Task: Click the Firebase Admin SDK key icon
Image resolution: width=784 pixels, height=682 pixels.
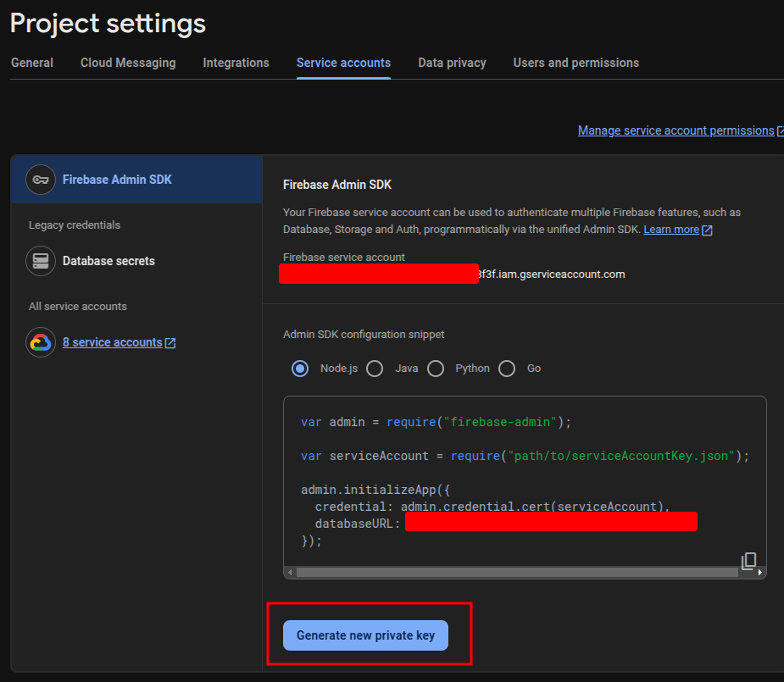Action: point(41,180)
